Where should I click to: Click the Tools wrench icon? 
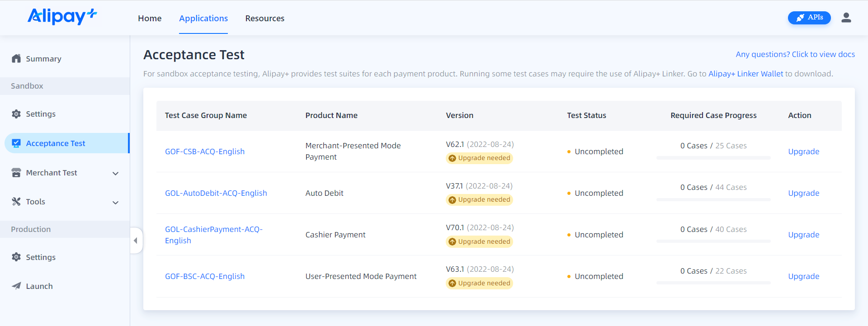[16, 202]
